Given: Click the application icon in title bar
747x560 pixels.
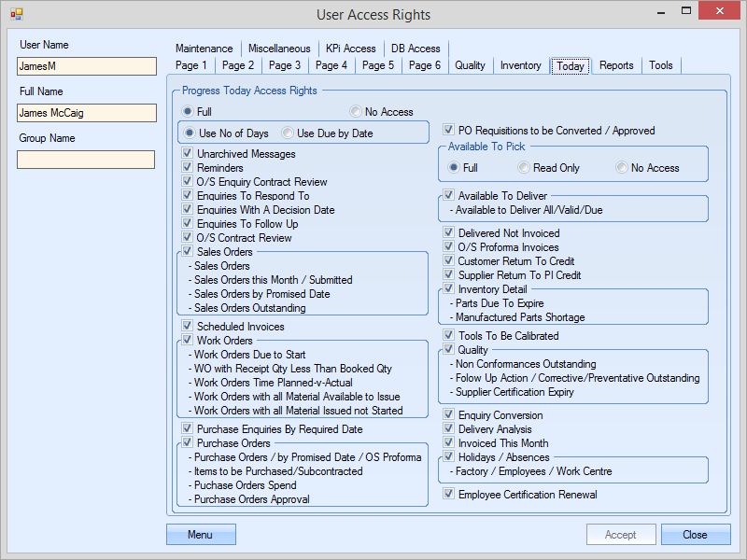Looking at the screenshot, I should (16, 14).
